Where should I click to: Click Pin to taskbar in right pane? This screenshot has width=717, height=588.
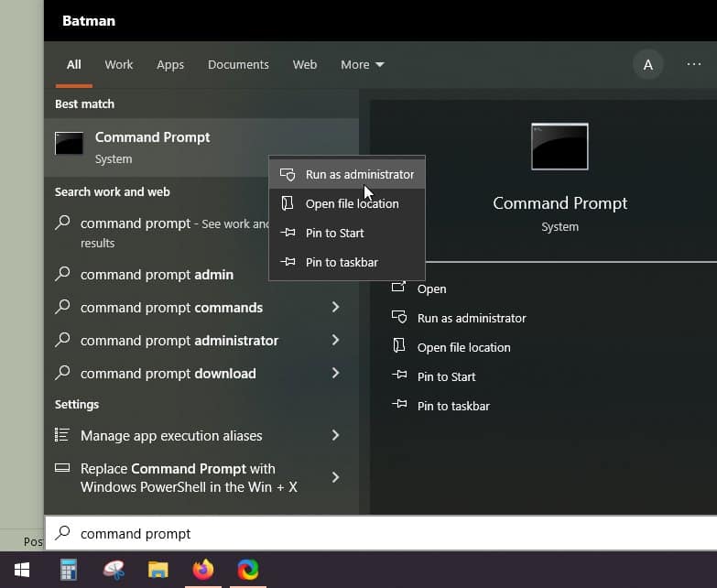click(x=453, y=406)
